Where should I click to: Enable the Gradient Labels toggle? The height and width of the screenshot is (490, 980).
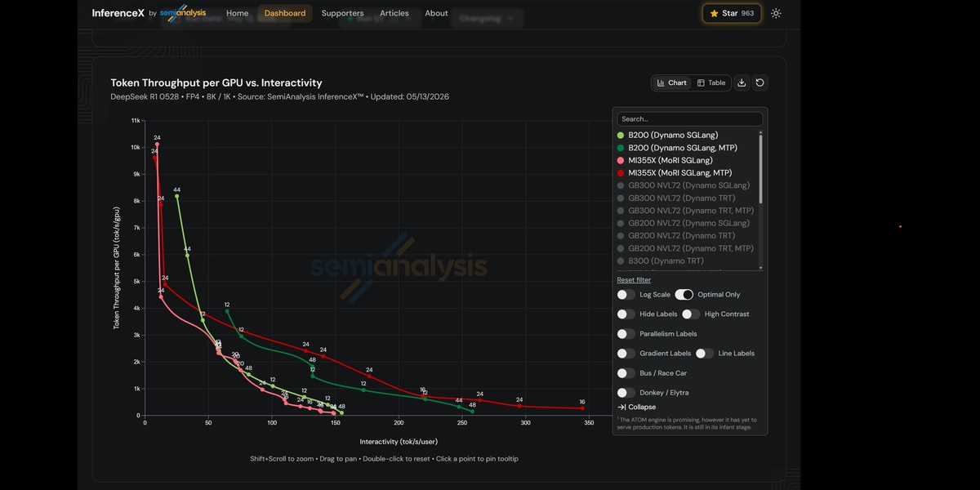(x=626, y=354)
